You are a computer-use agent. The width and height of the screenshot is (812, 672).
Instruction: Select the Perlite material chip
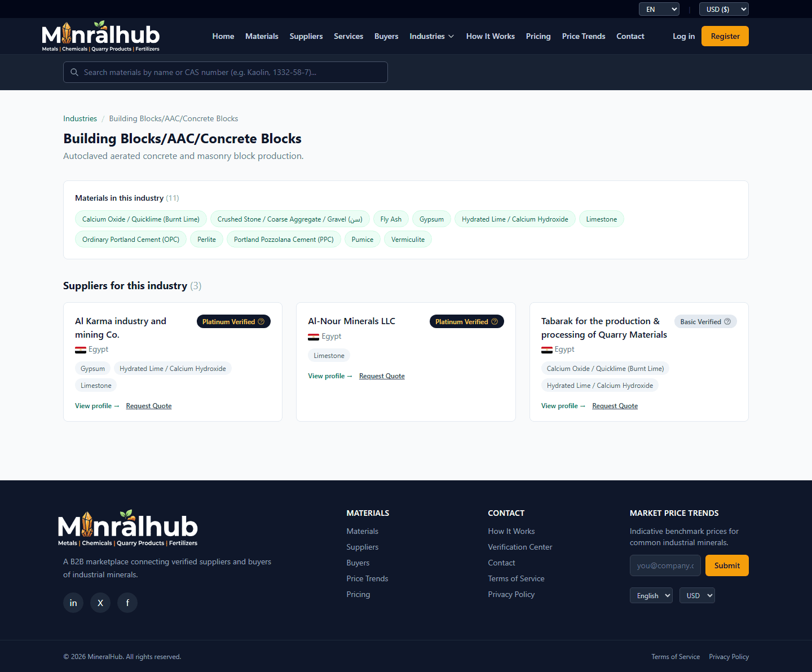point(206,240)
